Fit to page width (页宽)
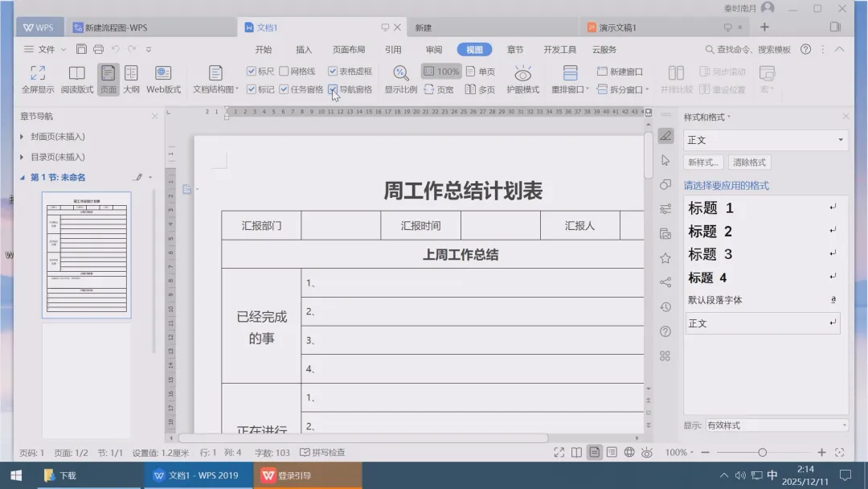Viewport: 868px width, 489px height. coord(439,89)
